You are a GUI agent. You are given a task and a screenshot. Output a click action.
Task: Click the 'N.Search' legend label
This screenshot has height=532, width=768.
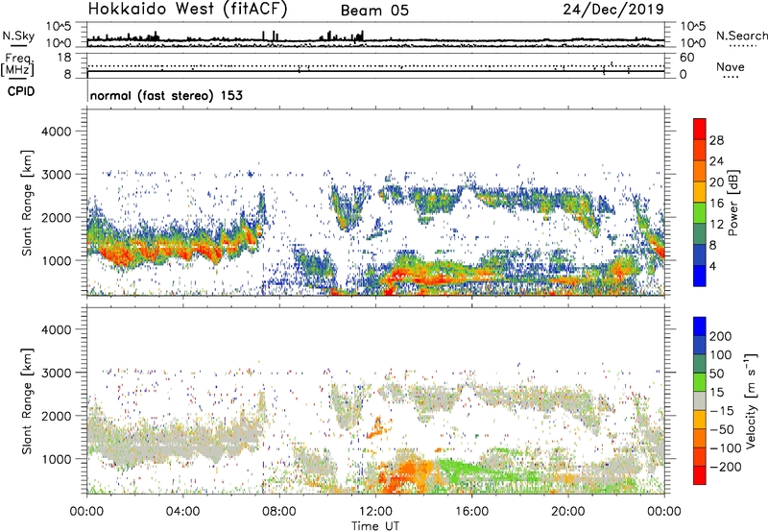(741, 36)
